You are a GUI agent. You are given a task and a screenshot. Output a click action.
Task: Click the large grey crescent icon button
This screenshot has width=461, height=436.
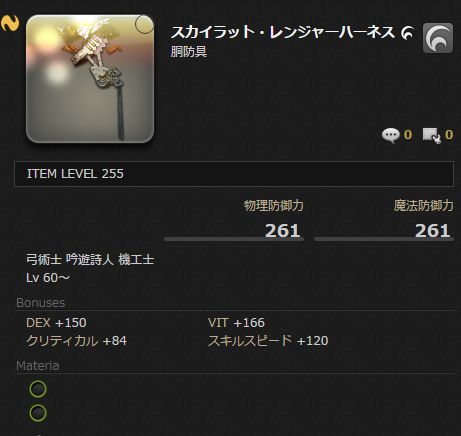click(x=438, y=38)
